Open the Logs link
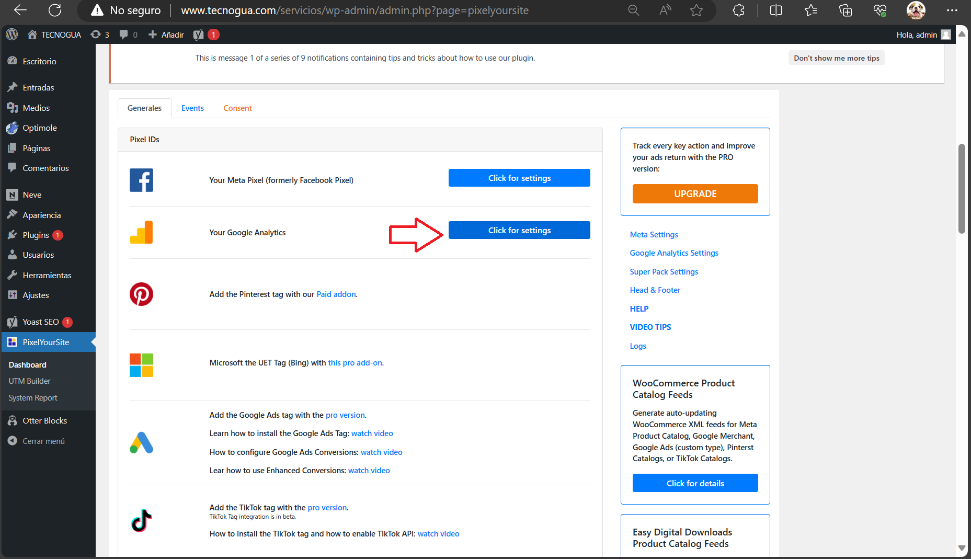The image size is (971, 560). (638, 346)
